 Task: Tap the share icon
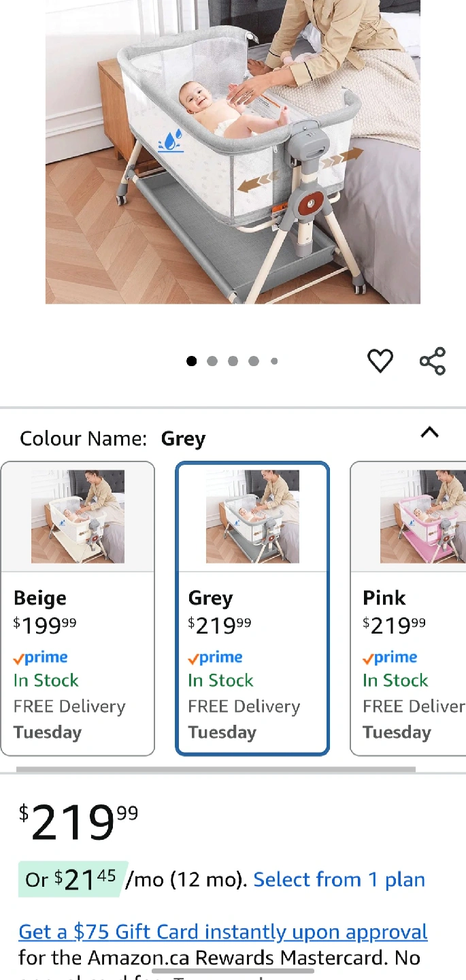tap(433, 361)
